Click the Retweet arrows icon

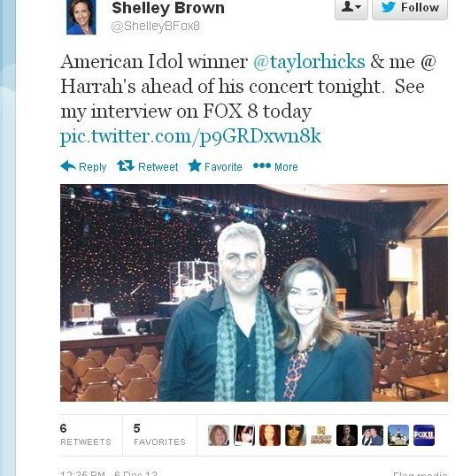point(126,165)
